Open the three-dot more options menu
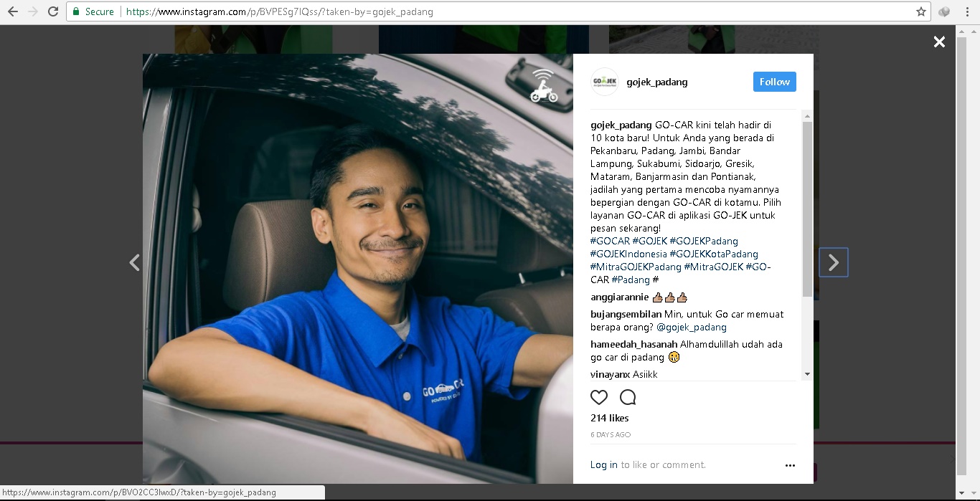 click(790, 465)
